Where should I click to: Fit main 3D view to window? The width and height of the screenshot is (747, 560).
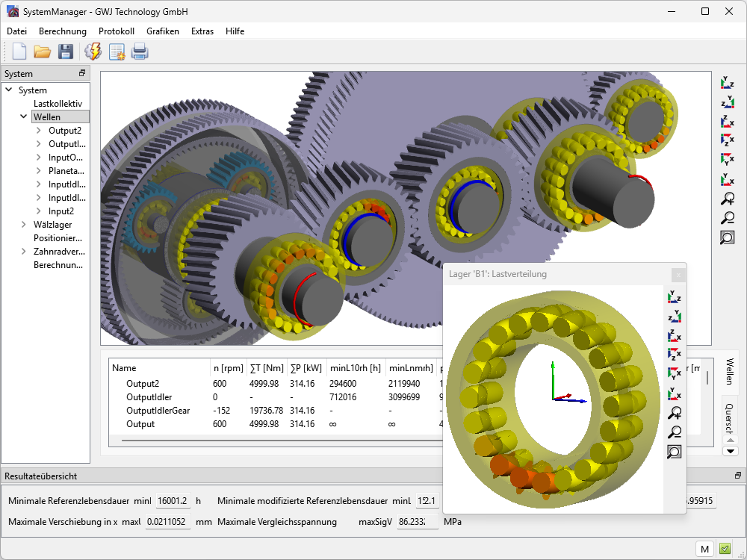tap(727, 237)
